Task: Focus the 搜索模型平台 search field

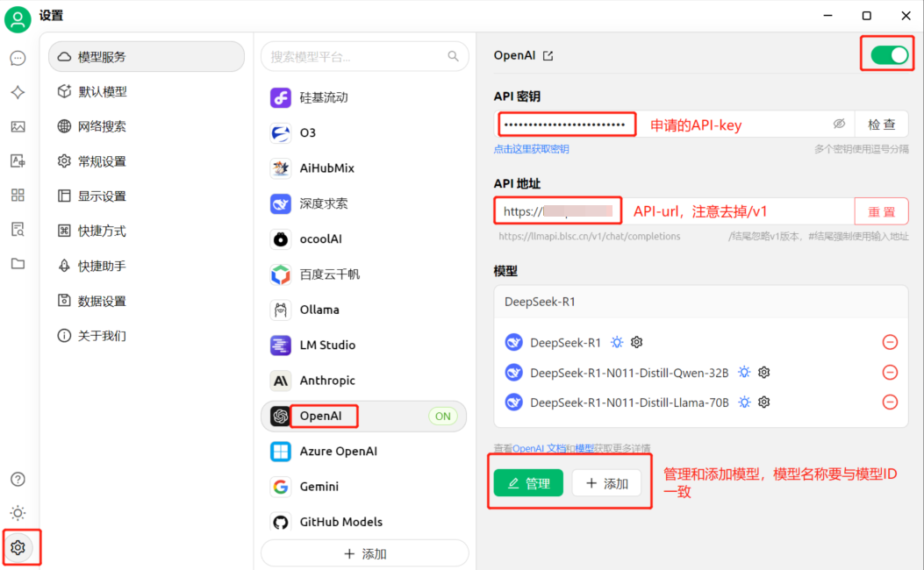Action: click(x=365, y=56)
